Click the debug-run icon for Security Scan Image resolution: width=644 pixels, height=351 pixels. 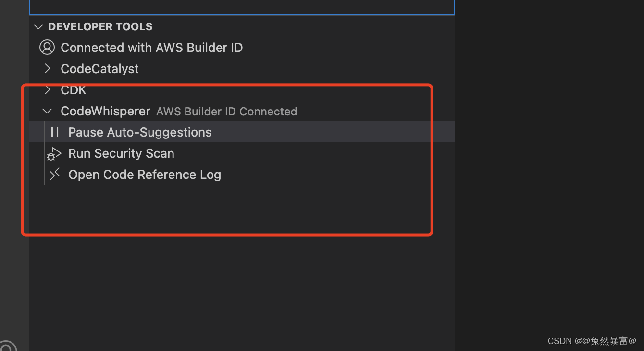(54, 154)
